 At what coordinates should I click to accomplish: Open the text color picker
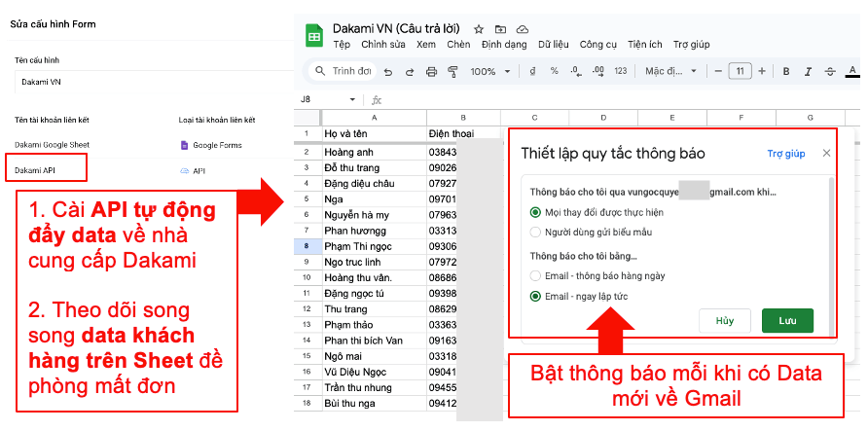(852, 71)
